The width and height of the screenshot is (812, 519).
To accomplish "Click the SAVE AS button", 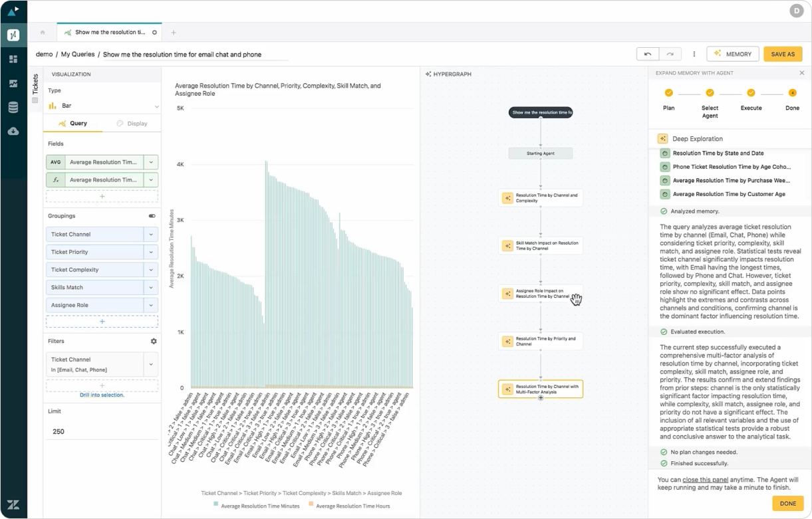I will 783,54.
